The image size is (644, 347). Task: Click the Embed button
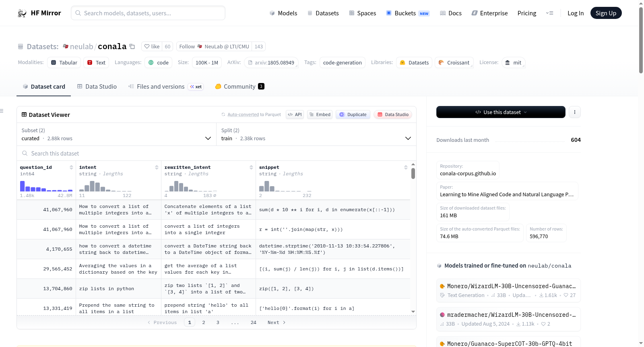click(319, 115)
